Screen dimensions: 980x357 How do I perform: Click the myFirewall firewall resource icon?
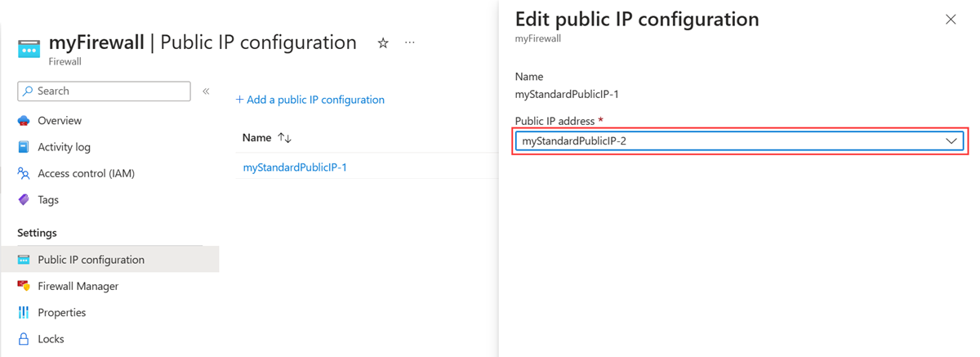click(x=29, y=49)
